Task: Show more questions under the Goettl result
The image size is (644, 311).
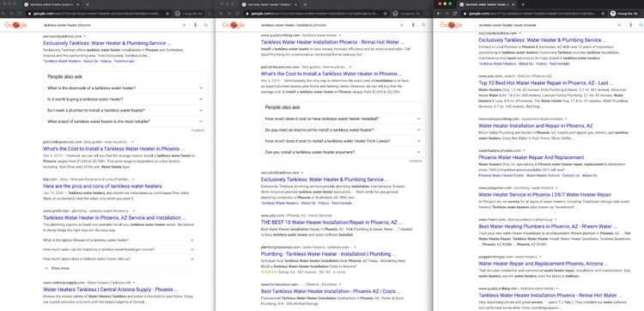Action: point(57,268)
